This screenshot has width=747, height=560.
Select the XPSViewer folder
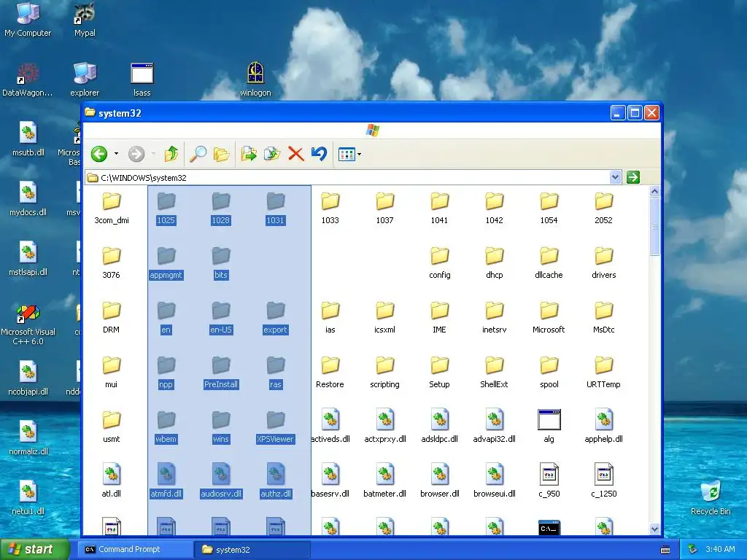(x=275, y=427)
